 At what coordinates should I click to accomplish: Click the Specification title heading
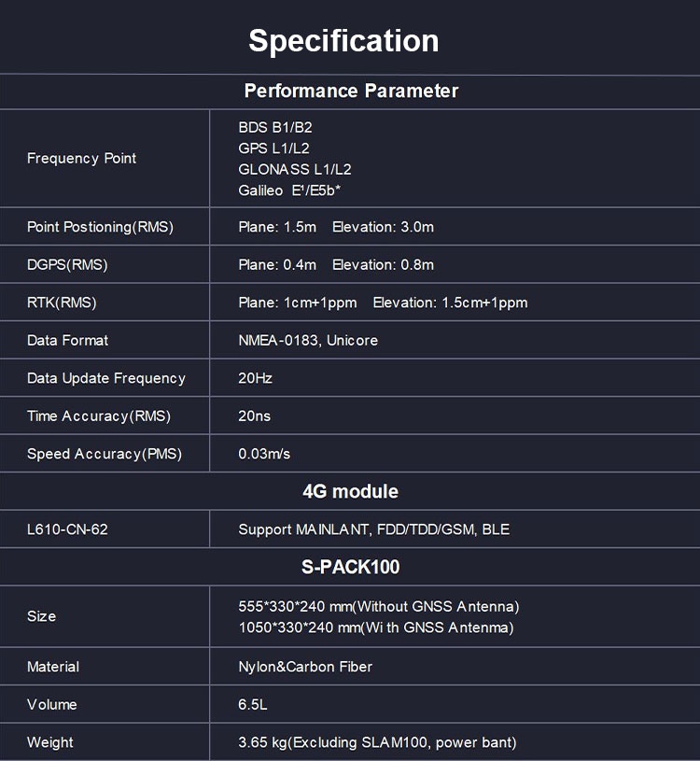tap(343, 41)
